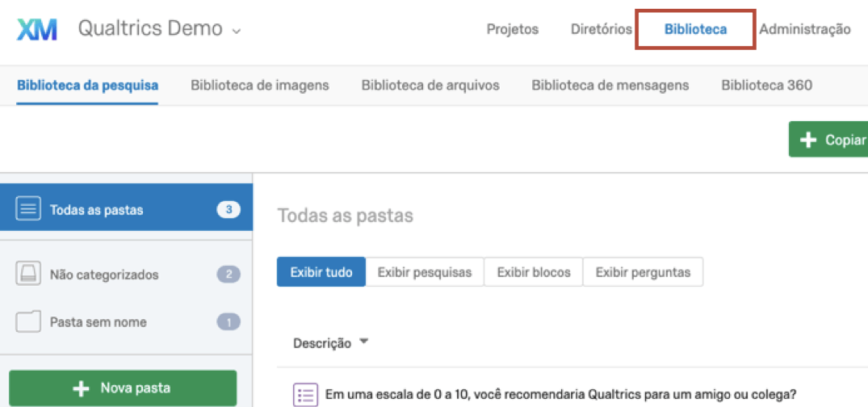Click the XM logo icon
The image size is (868, 407).
tap(36, 29)
